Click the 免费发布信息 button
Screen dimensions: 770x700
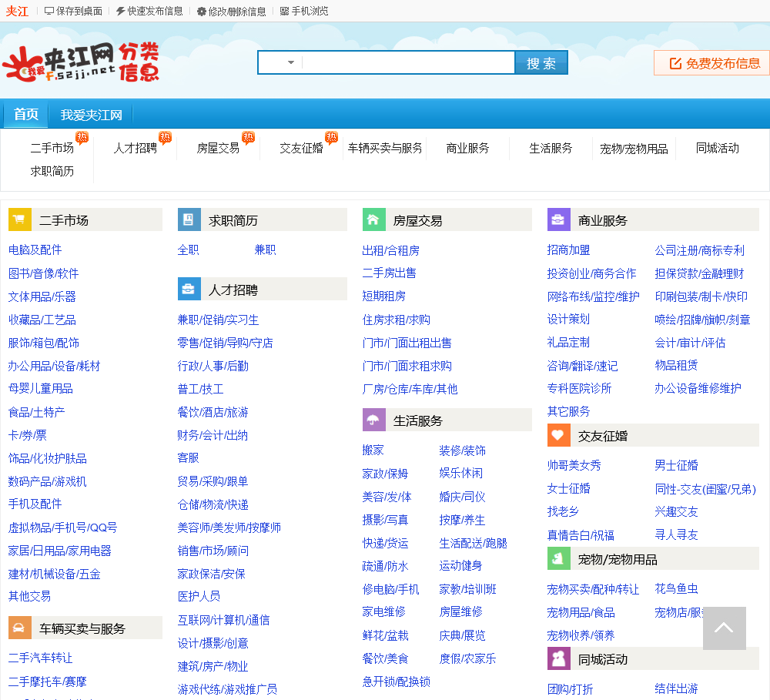click(x=712, y=63)
